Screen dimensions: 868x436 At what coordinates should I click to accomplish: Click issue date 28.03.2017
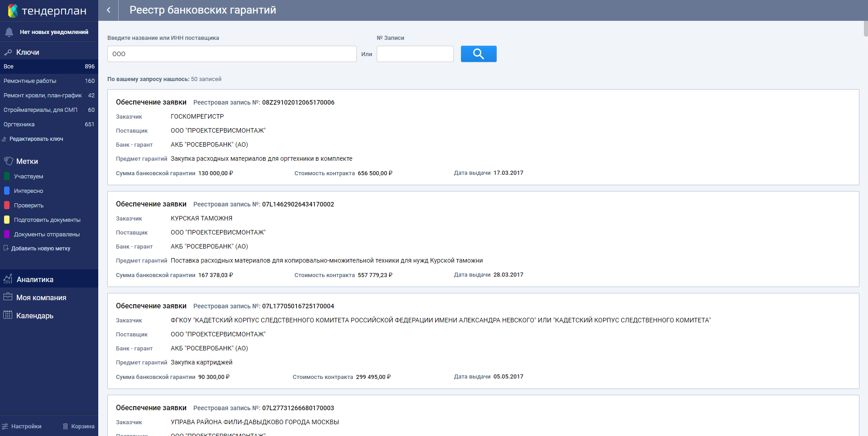click(x=508, y=275)
